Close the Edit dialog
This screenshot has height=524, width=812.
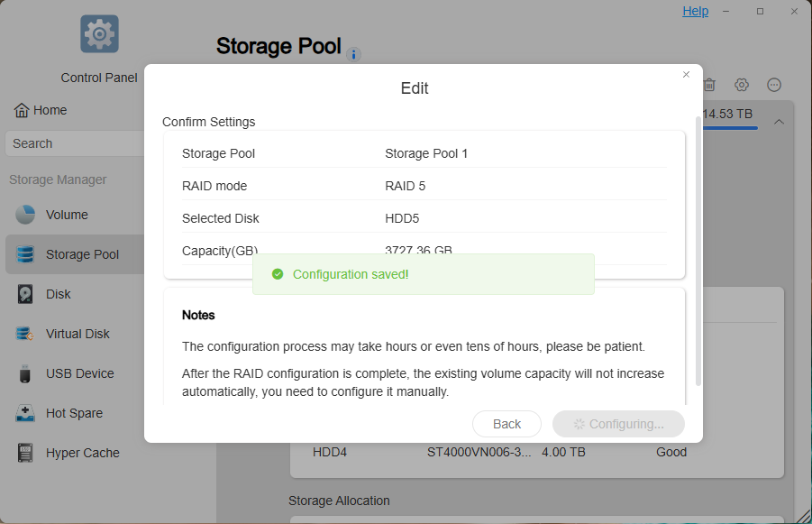click(x=686, y=75)
